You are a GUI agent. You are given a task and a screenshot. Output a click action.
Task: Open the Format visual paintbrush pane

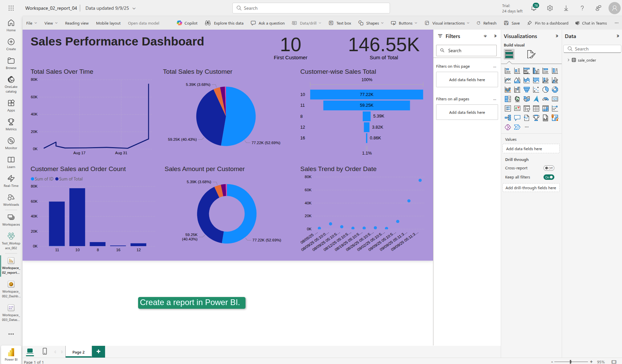click(x=531, y=54)
